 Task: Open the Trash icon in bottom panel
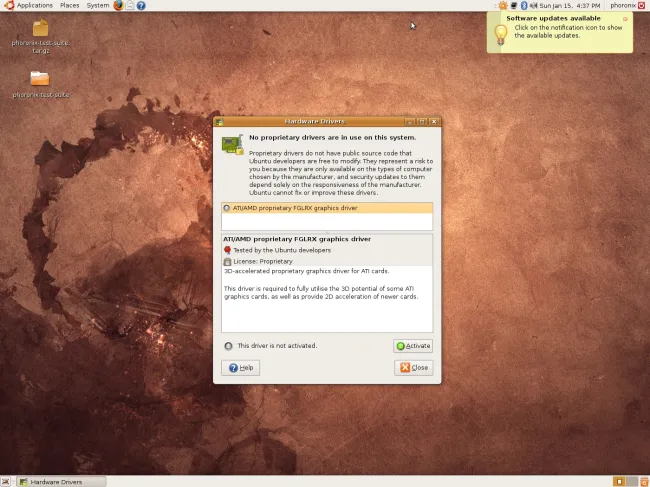click(644, 482)
